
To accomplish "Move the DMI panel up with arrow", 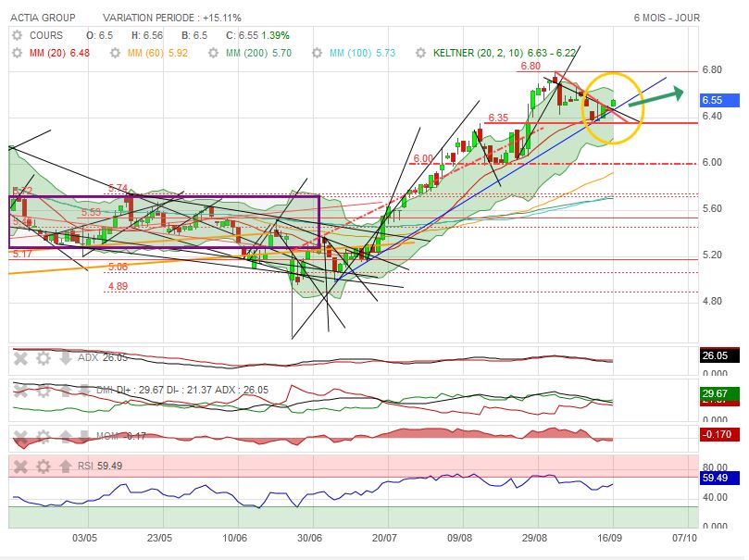I will (x=66, y=391).
